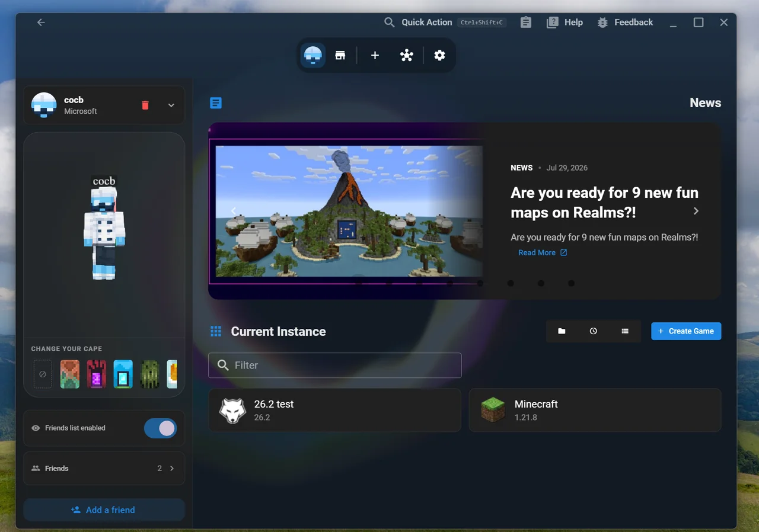Focus the Filter input field

click(x=335, y=366)
